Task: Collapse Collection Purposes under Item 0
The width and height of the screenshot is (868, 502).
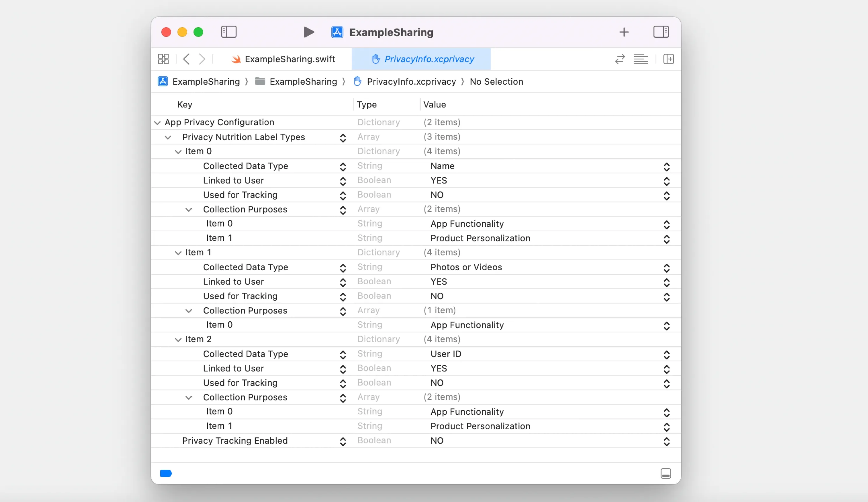Action: tap(189, 210)
